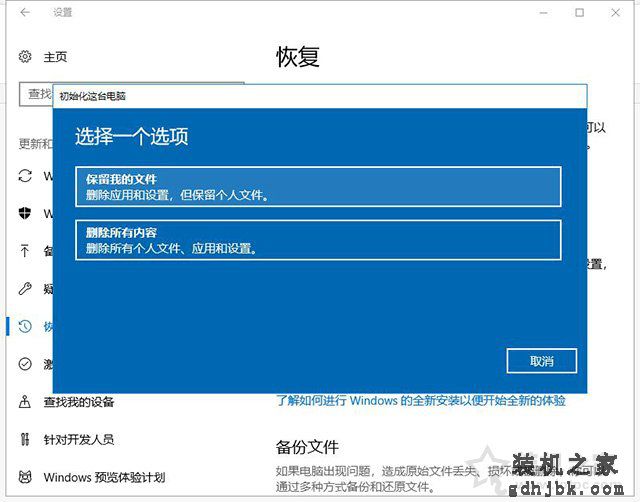Click the 初始化这台电脑 dialog title bar
The width and height of the screenshot is (640, 502).
coord(320,96)
